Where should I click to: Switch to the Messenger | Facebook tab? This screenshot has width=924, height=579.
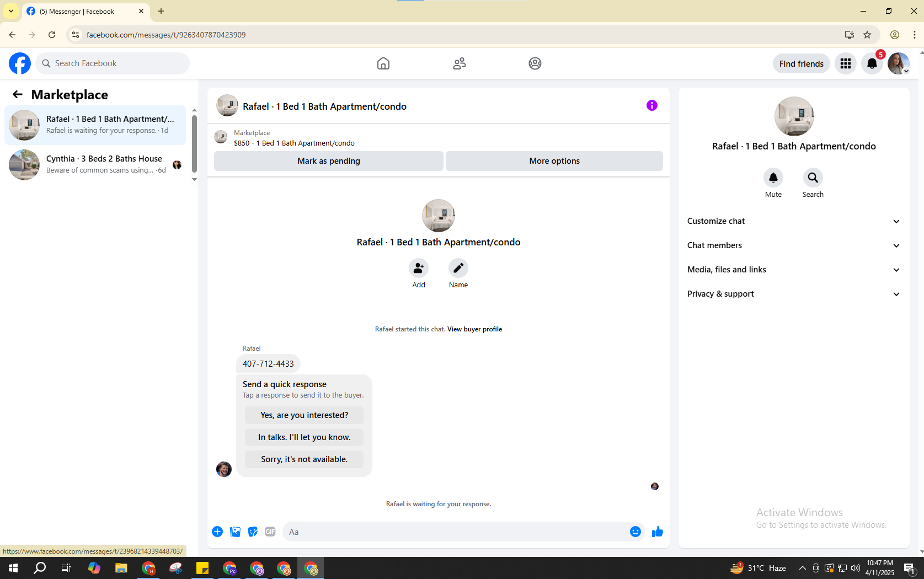pos(86,12)
